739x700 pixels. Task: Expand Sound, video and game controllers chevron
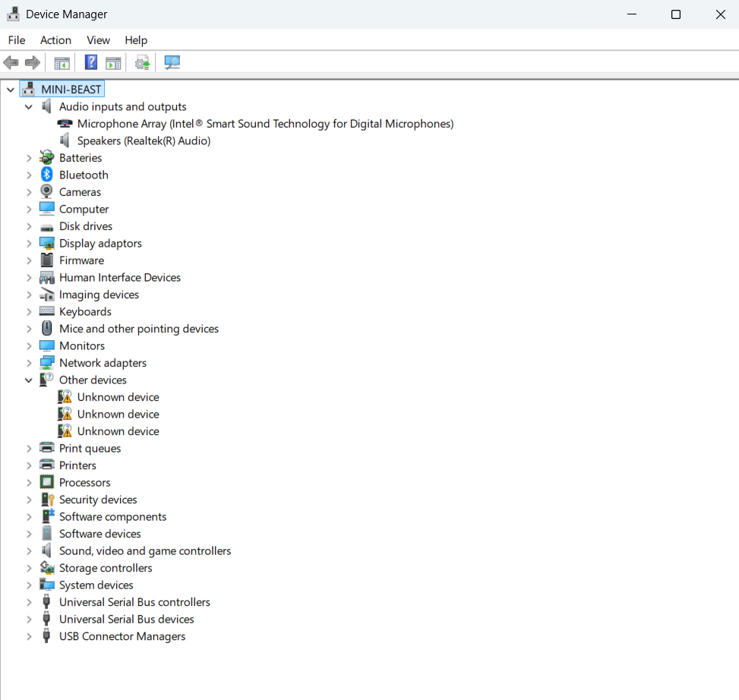click(29, 550)
